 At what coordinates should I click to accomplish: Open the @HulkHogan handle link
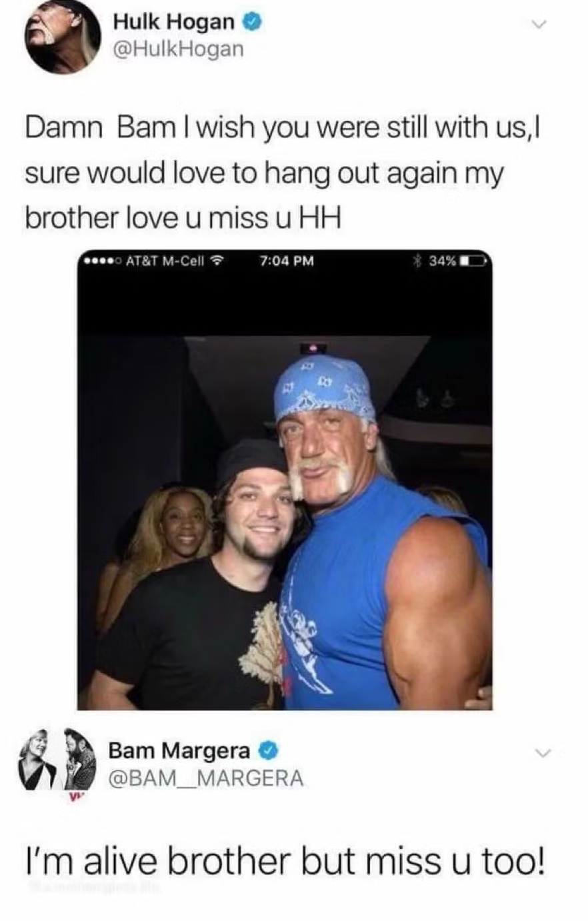click(177, 49)
